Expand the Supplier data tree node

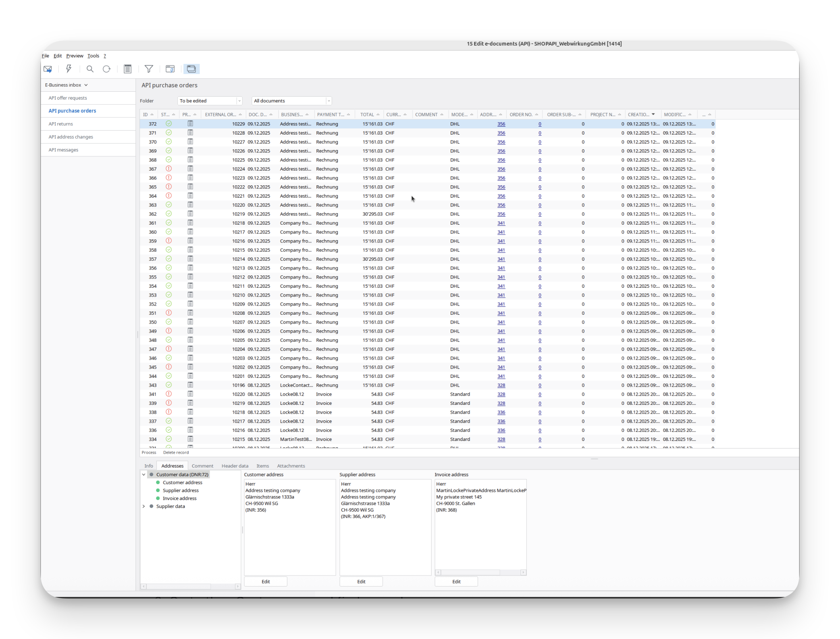(x=144, y=506)
